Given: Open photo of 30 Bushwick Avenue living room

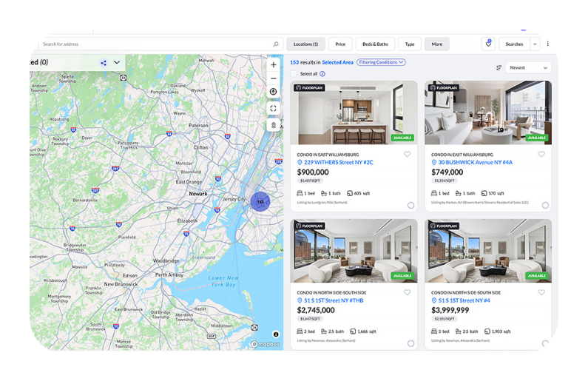Looking at the screenshot, I should (488, 112).
